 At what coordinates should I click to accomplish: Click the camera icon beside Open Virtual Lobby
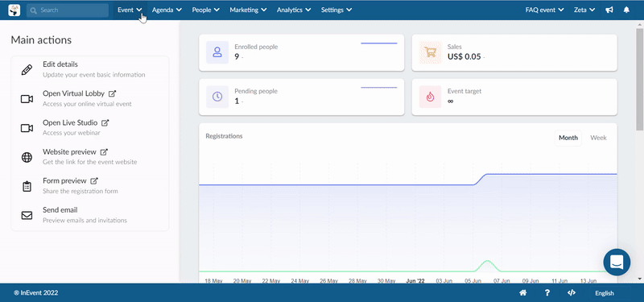point(27,99)
